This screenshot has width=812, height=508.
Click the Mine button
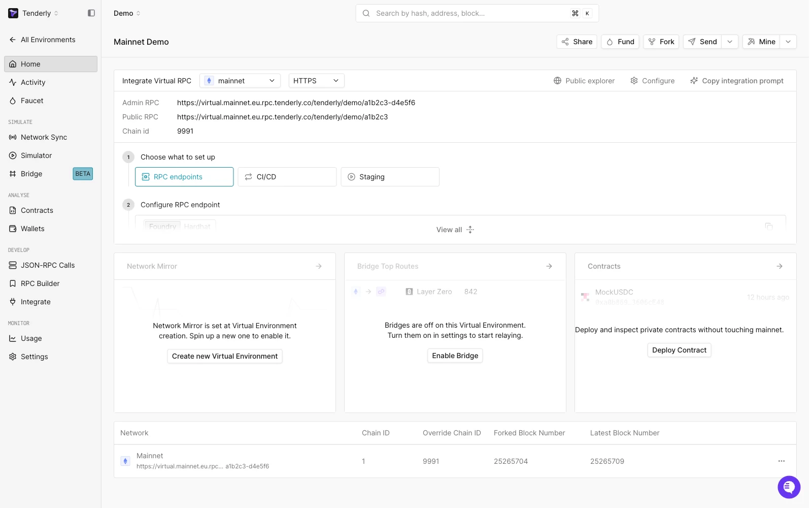tap(761, 42)
